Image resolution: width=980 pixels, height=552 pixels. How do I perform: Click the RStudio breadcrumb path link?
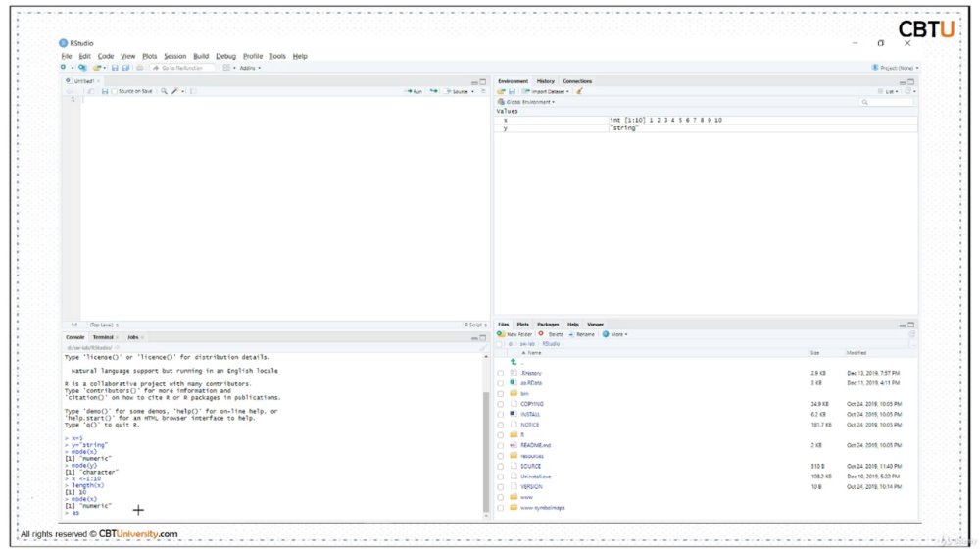point(551,344)
